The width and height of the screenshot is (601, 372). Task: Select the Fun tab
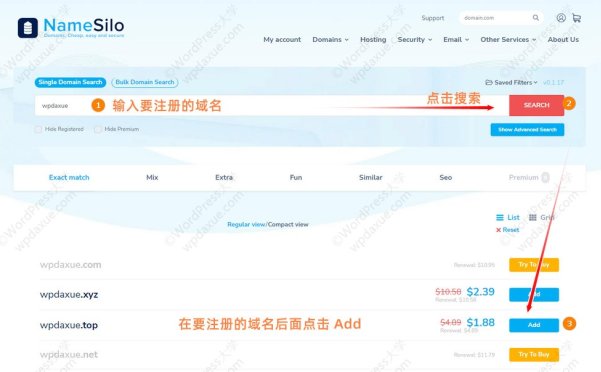[x=296, y=177]
